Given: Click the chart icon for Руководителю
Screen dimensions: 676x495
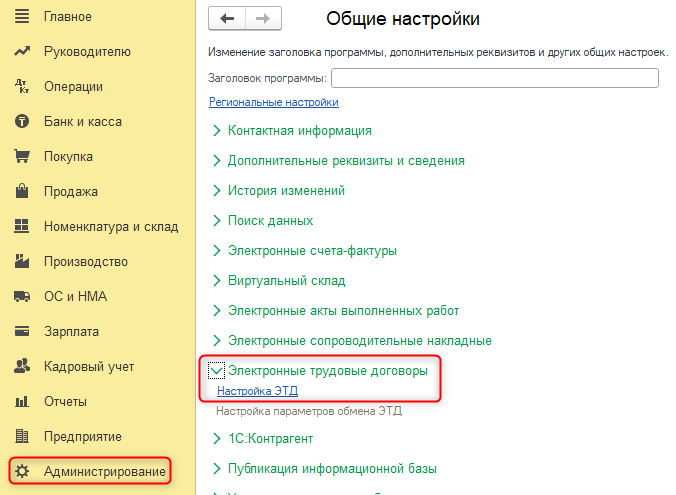Looking at the screenshot, I should [22, 52].
